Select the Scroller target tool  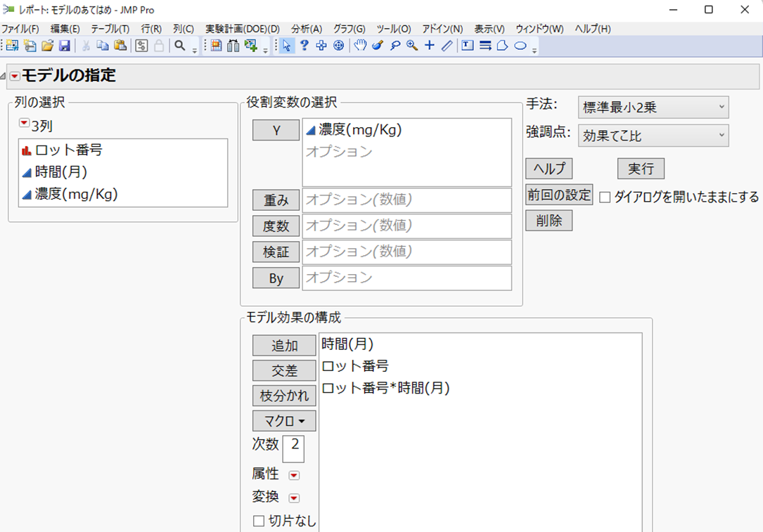tap(339, 46)
